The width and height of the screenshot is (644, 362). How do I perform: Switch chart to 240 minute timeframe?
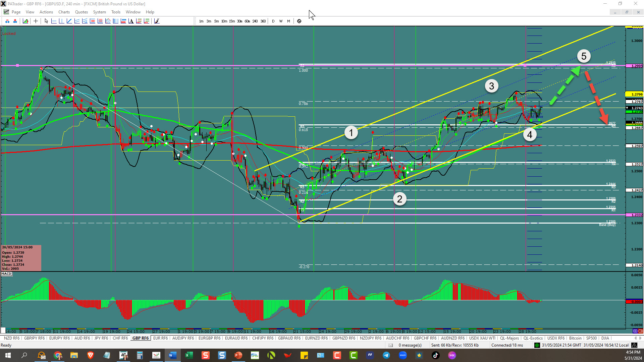click(255, 21)
